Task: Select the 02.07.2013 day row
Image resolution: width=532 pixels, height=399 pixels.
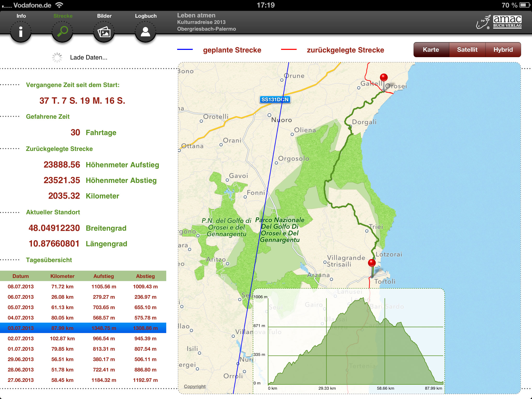Action: pos(83,338)
